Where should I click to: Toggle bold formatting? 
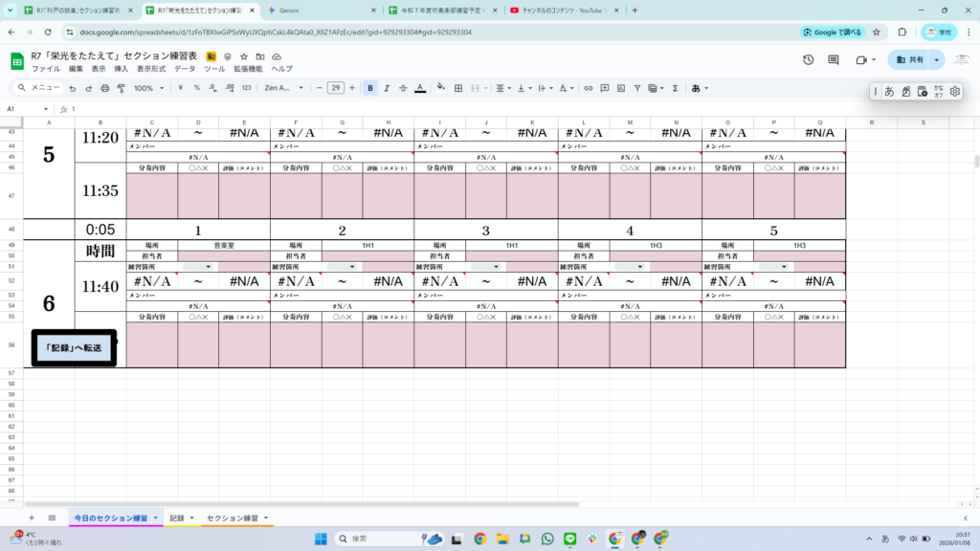coord(370,88)
